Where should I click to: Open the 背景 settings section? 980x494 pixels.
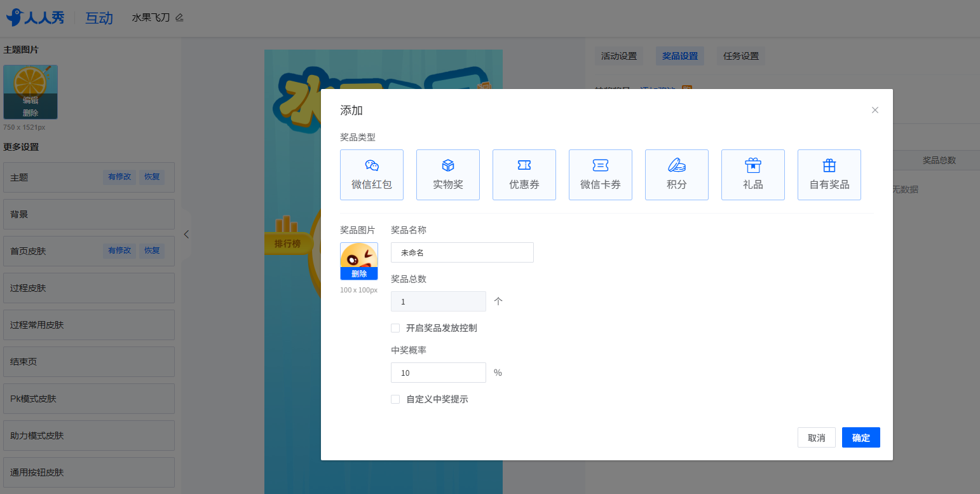tap(89, 214)
